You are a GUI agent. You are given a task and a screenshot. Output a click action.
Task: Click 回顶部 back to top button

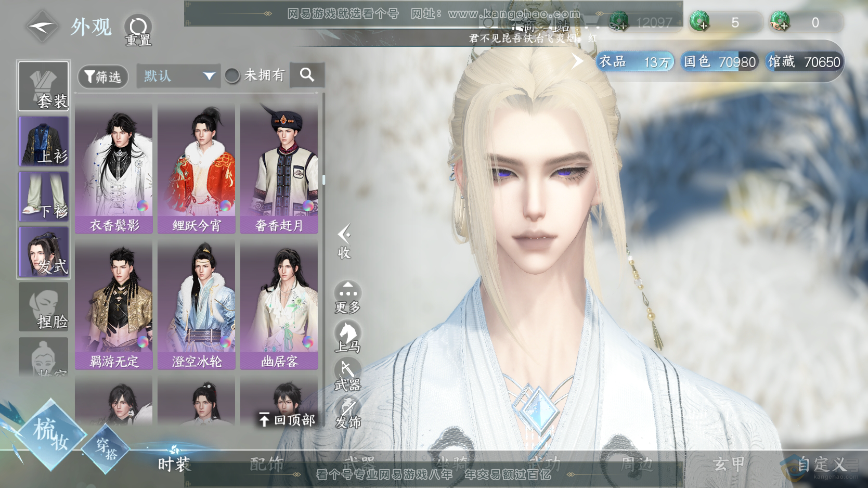point(287,419)
